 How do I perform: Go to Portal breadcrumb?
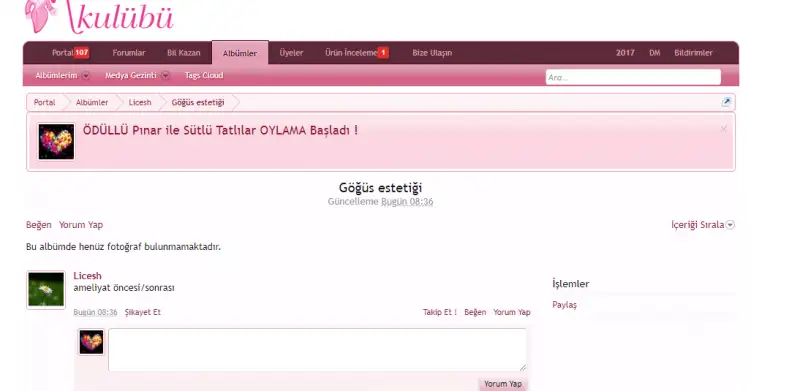[44, 102]
